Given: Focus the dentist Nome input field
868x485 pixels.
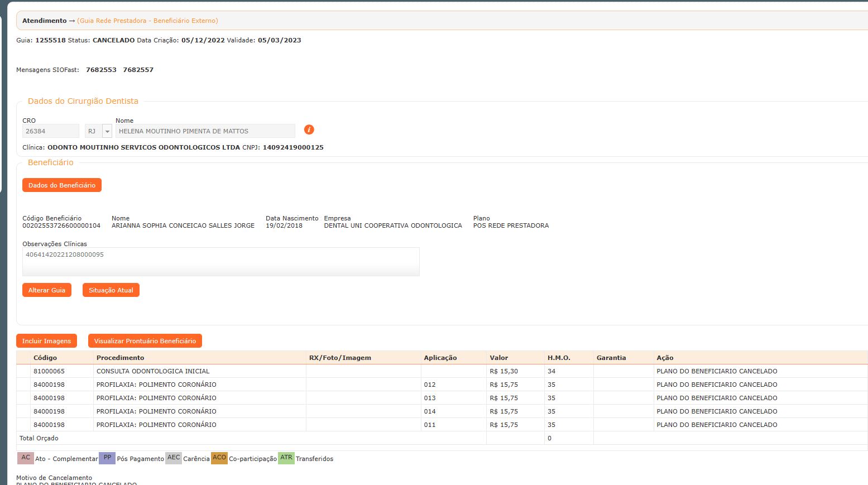Looking at the screenshot, I should click(205, 131).
